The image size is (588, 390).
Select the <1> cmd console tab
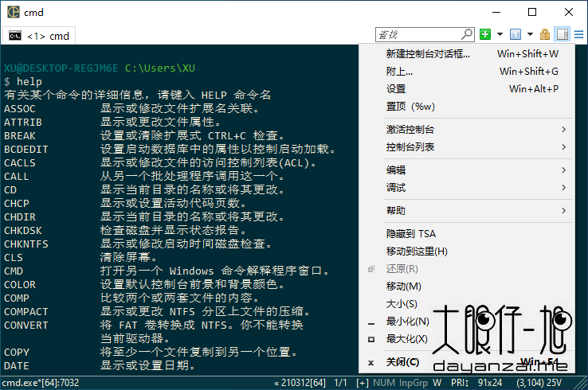[x=39, y=36]
